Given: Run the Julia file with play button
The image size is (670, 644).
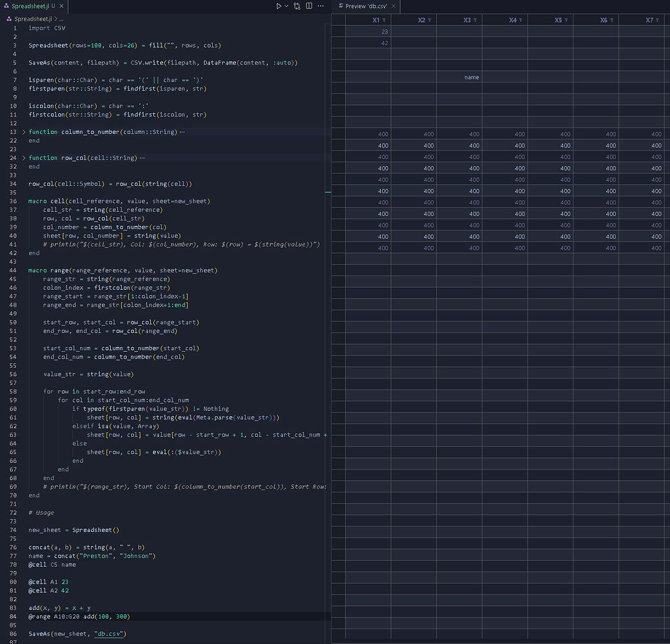Looking at the screenshot, I should [x=278, y=6].
